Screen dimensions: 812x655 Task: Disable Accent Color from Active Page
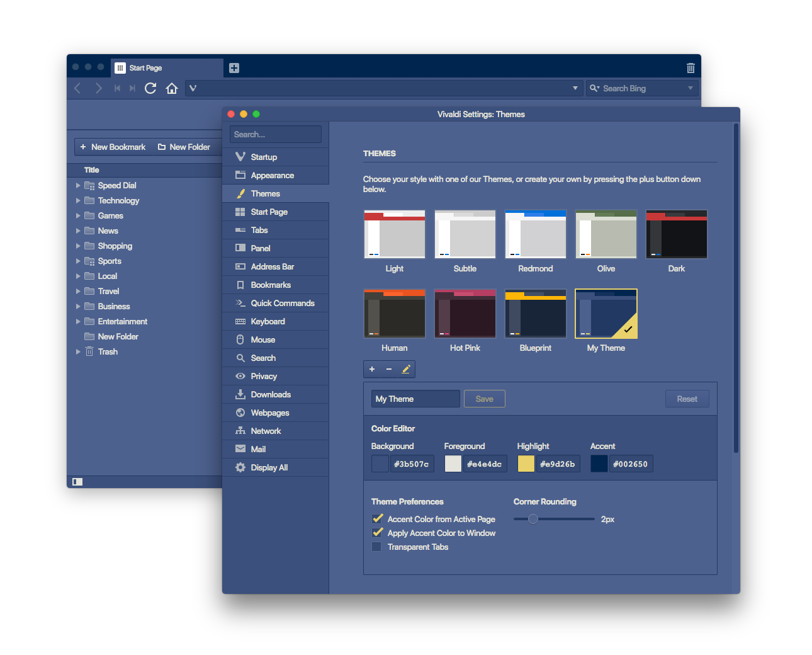377,519
